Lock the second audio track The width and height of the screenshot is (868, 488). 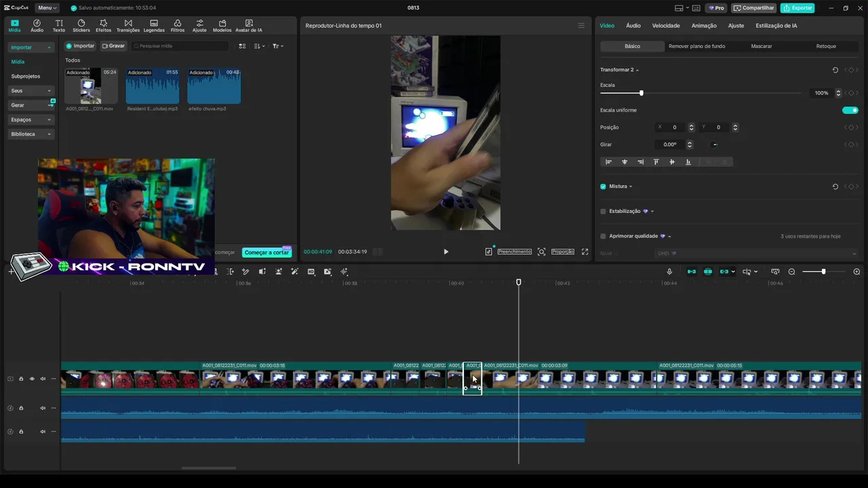[x=21, y=432]
